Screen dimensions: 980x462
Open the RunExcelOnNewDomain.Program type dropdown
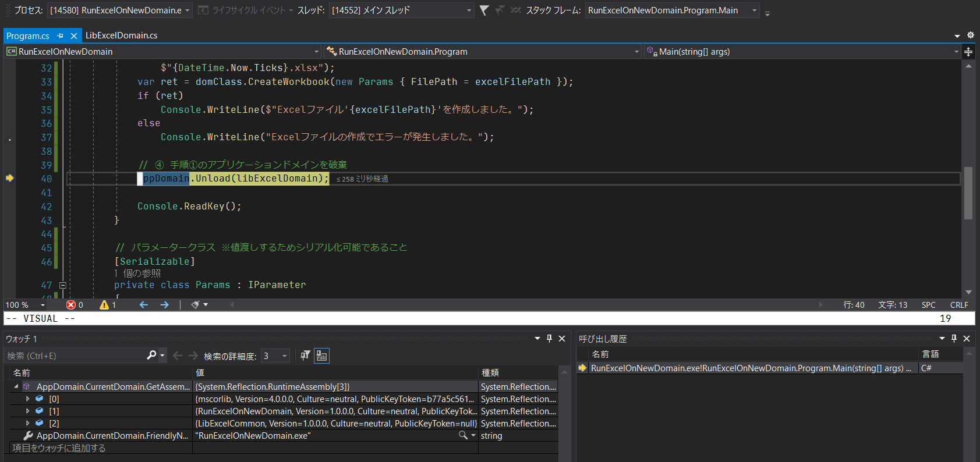pyautogui.click(x=483, y=52)
